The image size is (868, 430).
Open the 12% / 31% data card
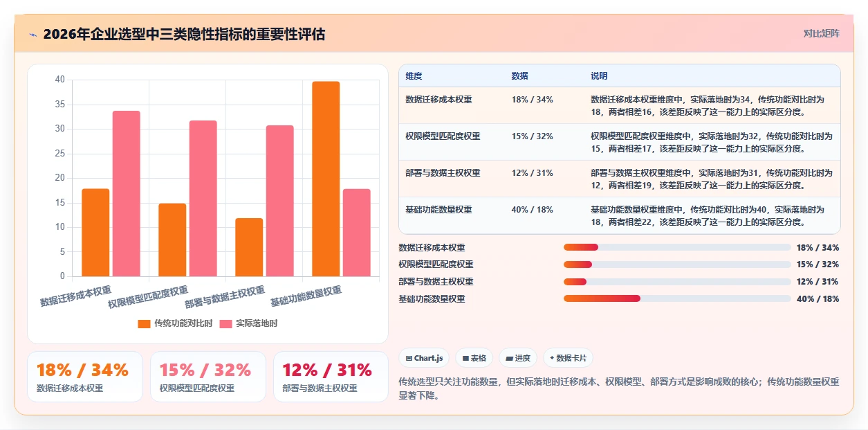pyautogui.click(x=331, y=377)
